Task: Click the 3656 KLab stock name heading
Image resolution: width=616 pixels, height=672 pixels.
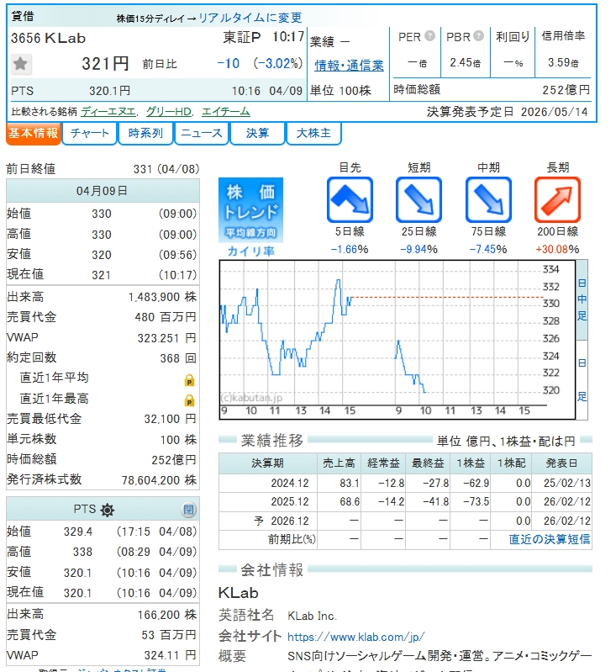Action: click(48, 38)
